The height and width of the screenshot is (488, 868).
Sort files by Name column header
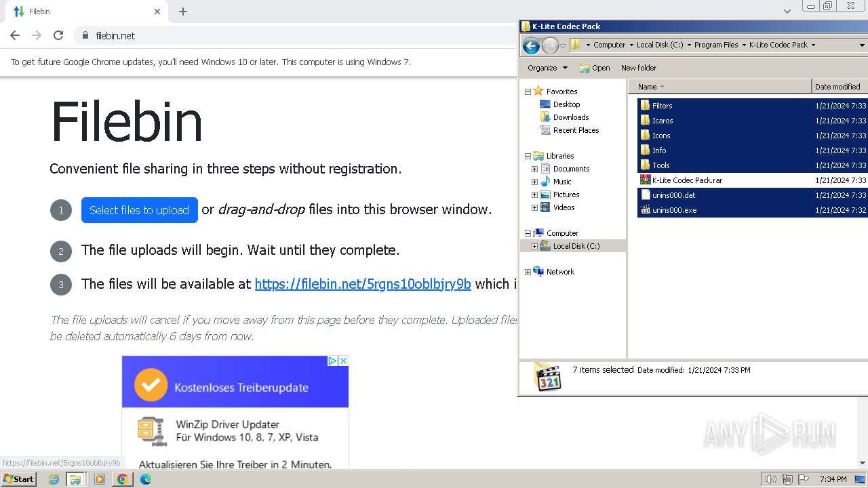pos(720,87)
